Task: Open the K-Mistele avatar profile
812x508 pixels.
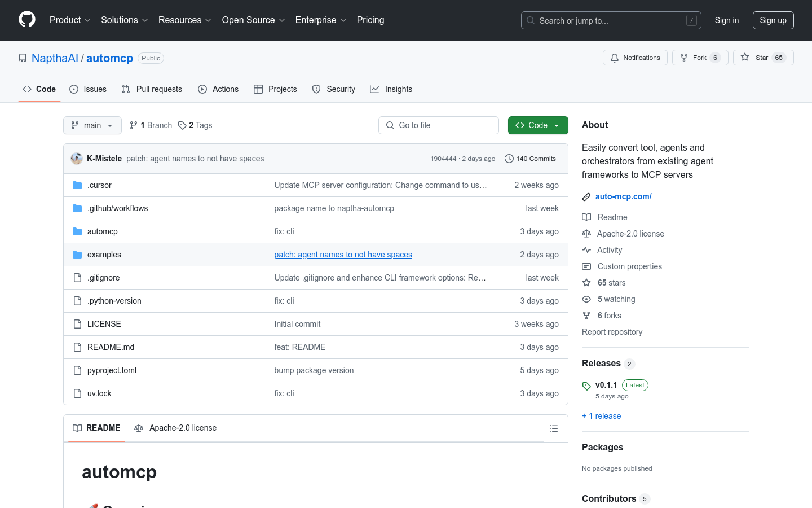Action: [77, 159]
